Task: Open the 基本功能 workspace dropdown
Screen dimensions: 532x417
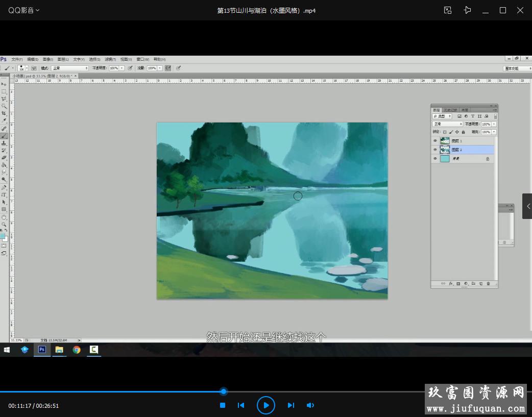Action: (517, 68)
